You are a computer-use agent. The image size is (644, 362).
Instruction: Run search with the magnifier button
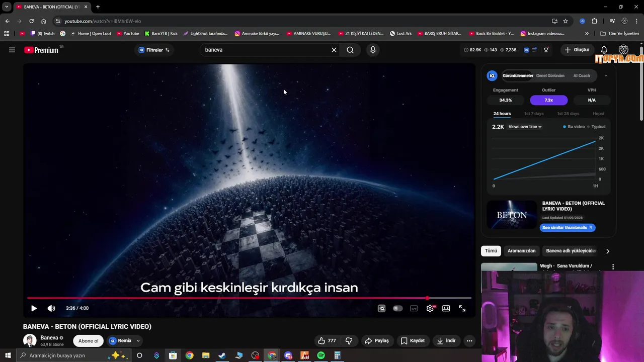pyautogui.click(x=350, y=50)
